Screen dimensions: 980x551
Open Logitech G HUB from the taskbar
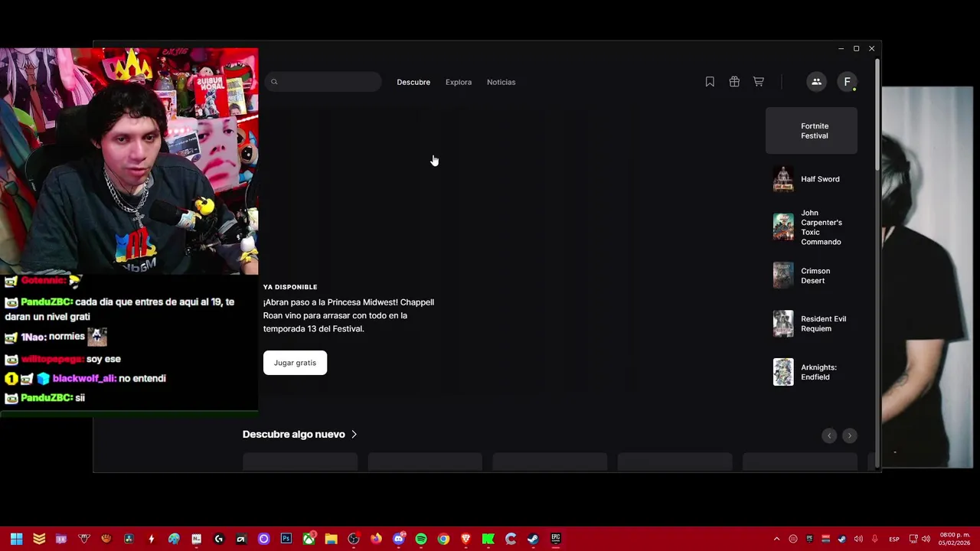pyautogui.click(x=219, y=539)
